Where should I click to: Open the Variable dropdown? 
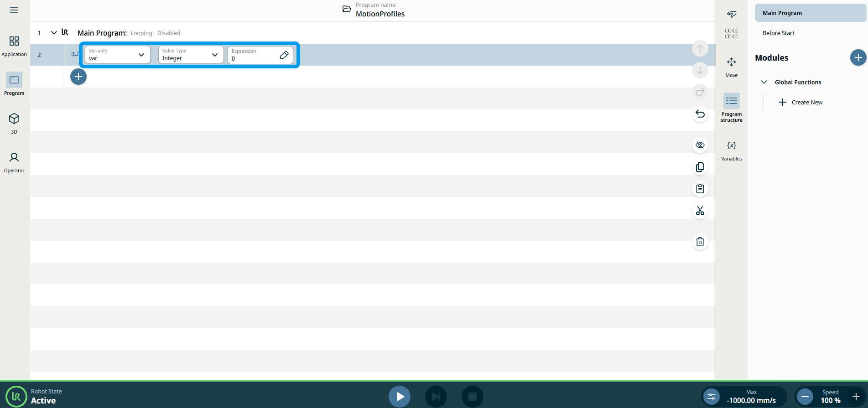pos(117,55)
